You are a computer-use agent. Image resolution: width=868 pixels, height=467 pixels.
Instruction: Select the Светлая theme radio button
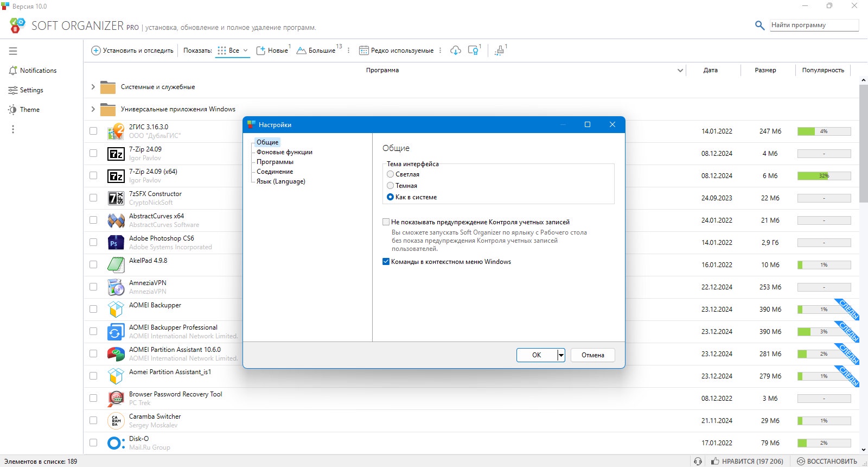point(390,174)
